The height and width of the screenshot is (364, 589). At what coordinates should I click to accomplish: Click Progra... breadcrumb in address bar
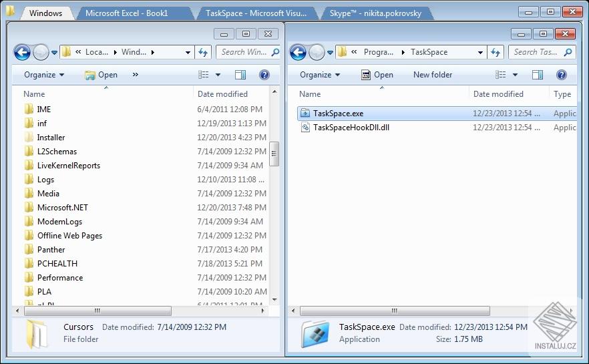point(378,52)
